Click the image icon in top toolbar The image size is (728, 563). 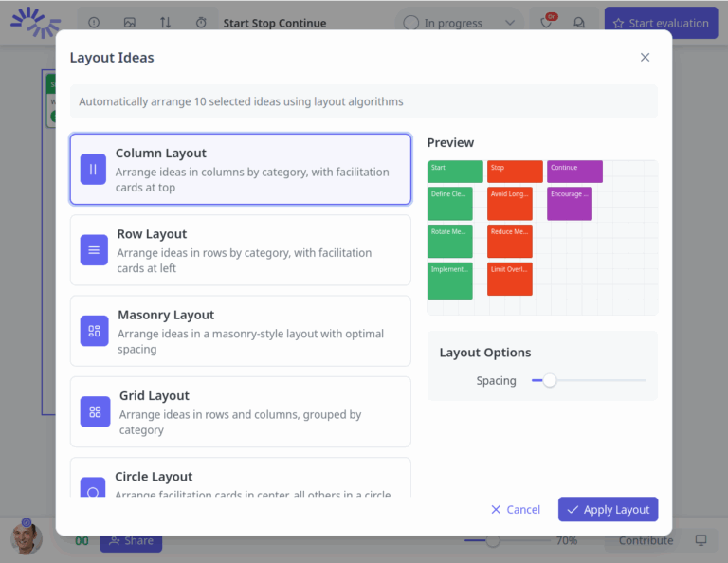(130, 23)
